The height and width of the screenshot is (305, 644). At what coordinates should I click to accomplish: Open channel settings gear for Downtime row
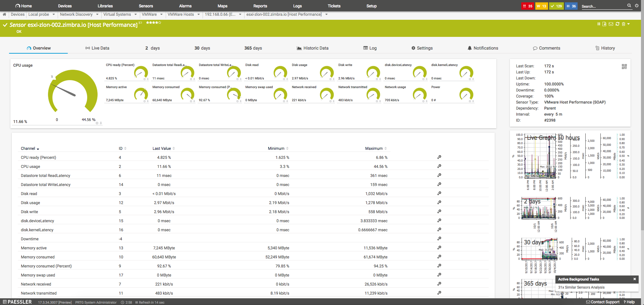(439, 239)
